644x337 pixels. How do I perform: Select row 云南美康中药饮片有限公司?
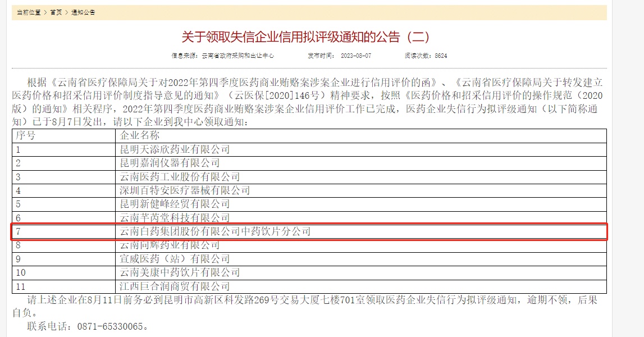click(309, 272)
